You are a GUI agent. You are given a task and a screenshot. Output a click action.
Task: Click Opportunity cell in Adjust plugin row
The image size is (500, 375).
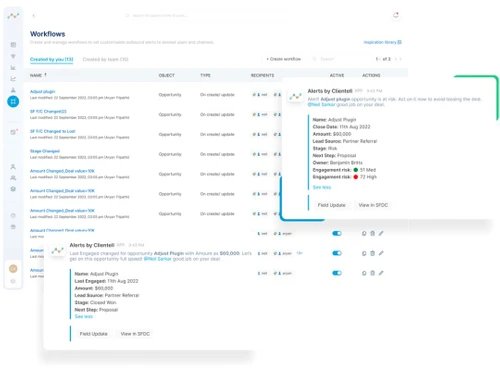click(170, 95)
